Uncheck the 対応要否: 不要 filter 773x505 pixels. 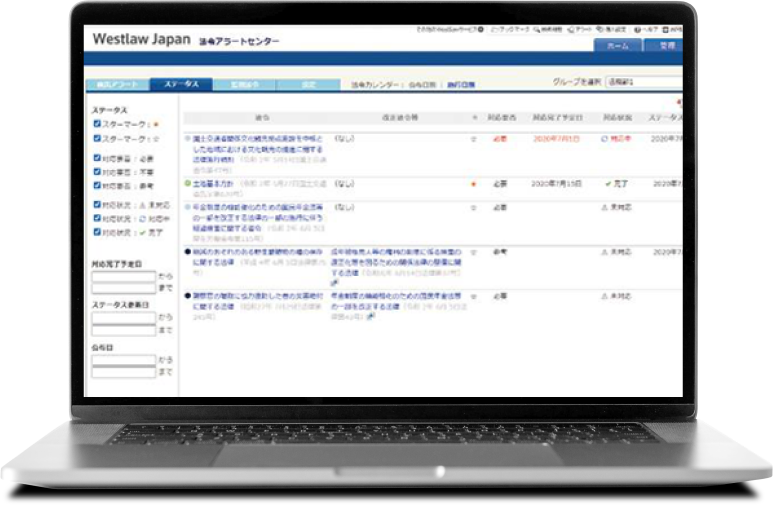(x=97, y=172)
